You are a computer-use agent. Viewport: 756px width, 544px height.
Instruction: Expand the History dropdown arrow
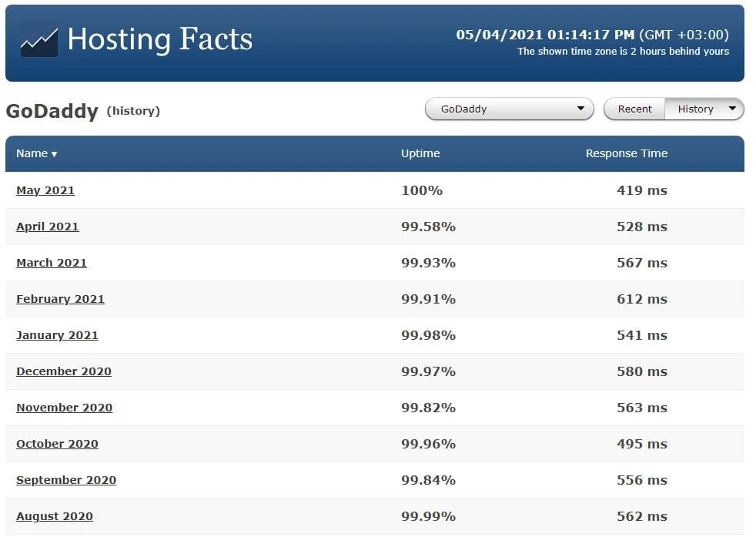coord(731,109)
